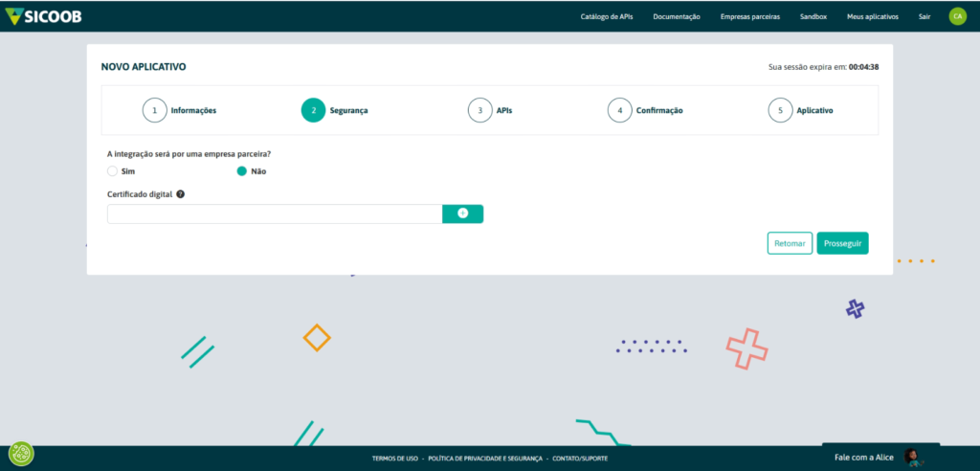Open Empresas parceiras menu item
The height and width of the screenshot is (471, 980).
[750, 16]
